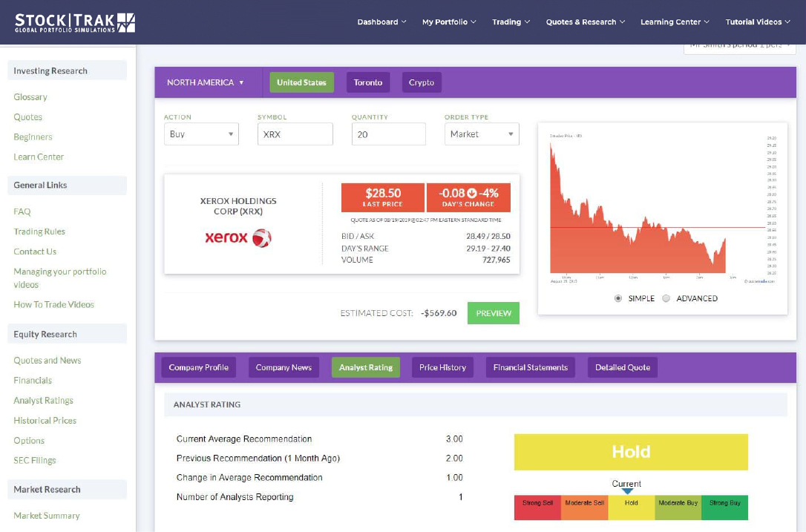Click the General Links sidebar heading
The height and width of the screenshot is (532, 806).
(x=68, y=185)
